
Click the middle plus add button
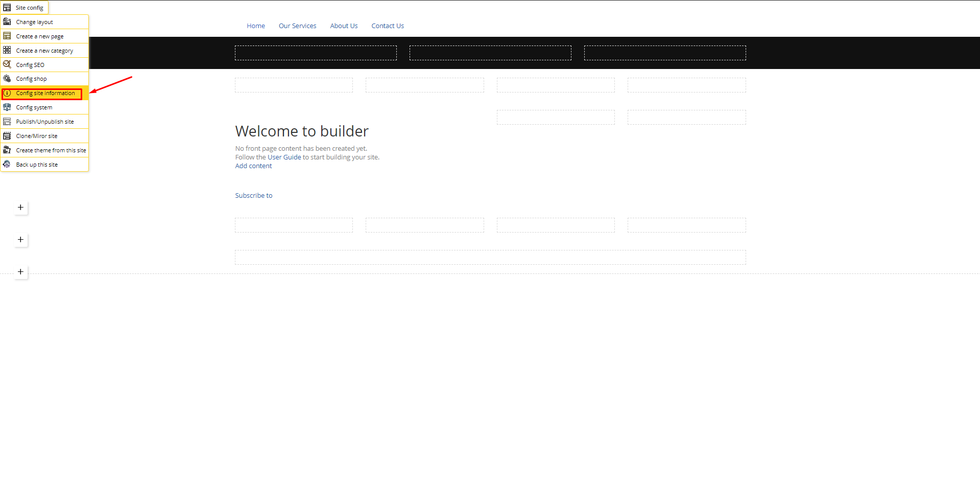click(20, 240)
